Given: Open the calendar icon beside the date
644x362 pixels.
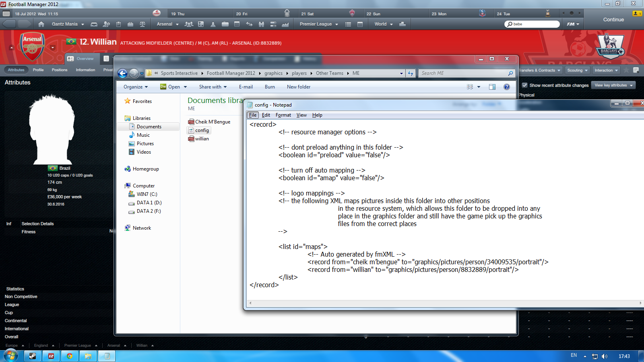Looking at the screenshot, I should tap(6, 14).
